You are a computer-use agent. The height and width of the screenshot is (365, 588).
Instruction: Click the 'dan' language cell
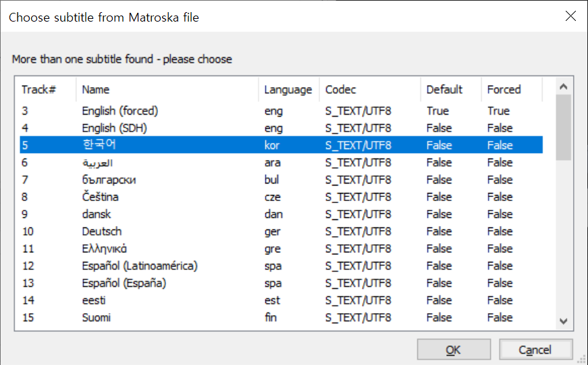pos(273,215)
